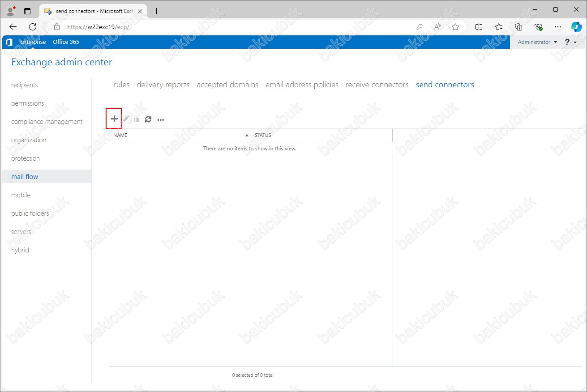Click the Exchange admin center title
The image size is (587, 392).
(62, 62)
